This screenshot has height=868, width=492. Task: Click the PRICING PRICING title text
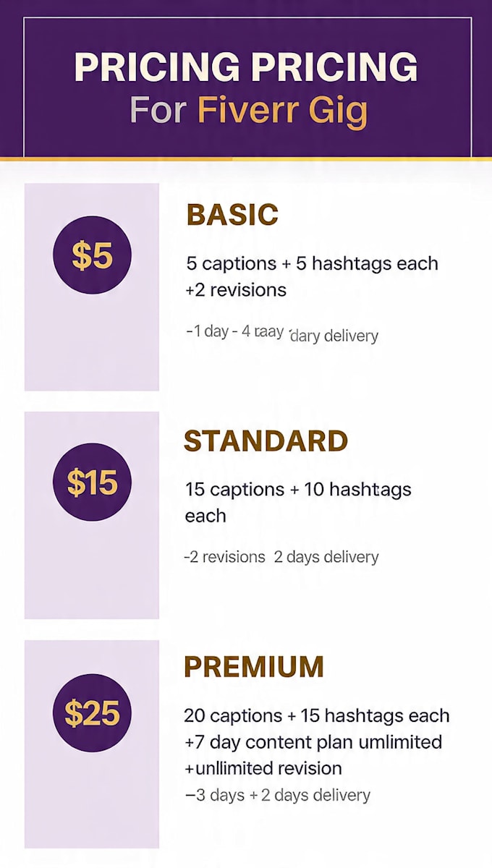pos(246,68)
